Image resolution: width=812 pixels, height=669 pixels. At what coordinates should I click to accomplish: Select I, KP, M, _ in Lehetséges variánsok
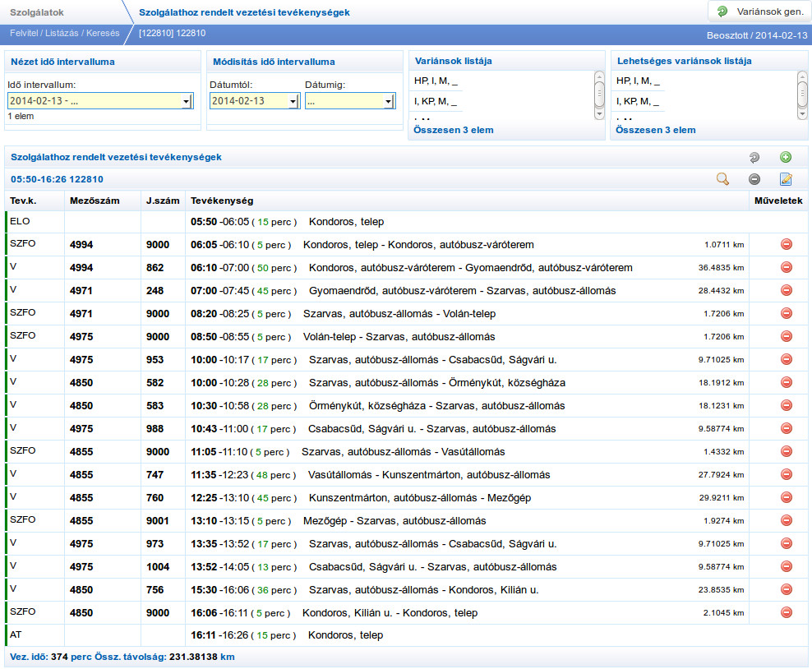(638, 101)
